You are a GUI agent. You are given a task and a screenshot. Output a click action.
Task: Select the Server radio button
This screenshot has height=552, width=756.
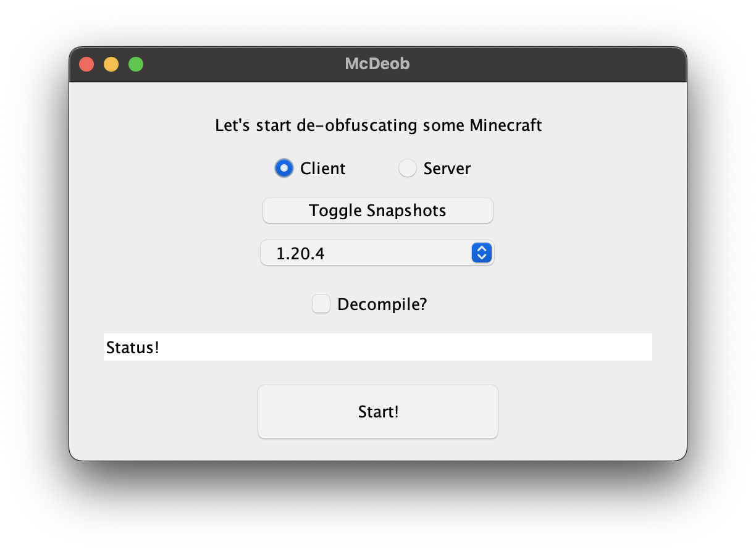[408, 168]
